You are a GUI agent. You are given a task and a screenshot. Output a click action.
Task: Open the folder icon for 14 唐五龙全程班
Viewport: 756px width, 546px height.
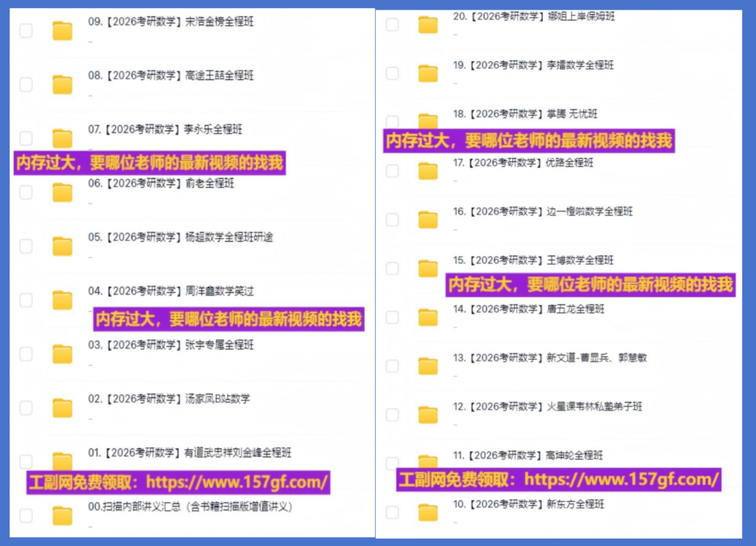(x=428, y=317)
